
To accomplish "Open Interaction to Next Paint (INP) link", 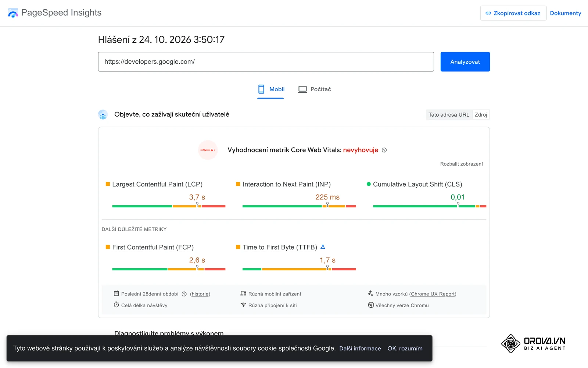I will [x=287, y=184].
